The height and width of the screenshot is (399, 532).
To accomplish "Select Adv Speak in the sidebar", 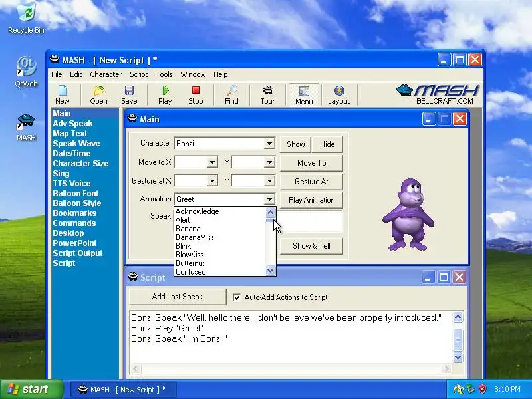I will [x=72, y=124].
